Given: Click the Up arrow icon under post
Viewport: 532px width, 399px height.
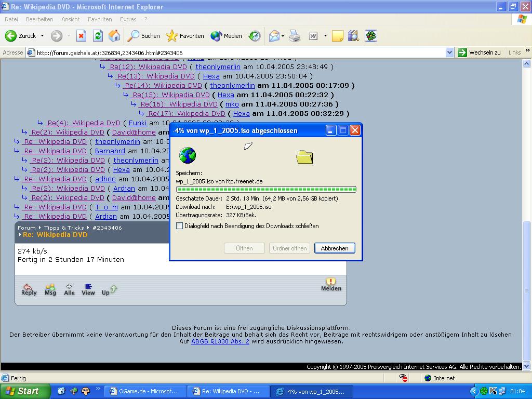Looking at the screenshot, I should tap(109, 290).
